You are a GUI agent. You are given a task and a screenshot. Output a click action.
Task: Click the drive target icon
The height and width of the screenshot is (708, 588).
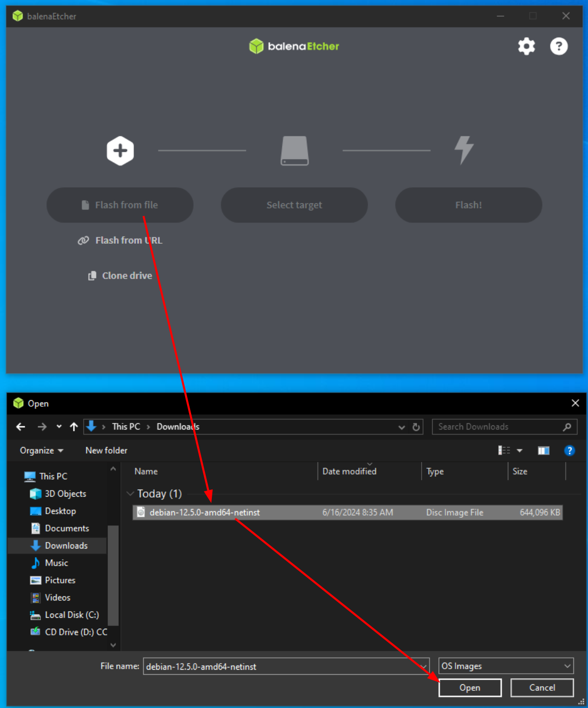tap(295, 150)
